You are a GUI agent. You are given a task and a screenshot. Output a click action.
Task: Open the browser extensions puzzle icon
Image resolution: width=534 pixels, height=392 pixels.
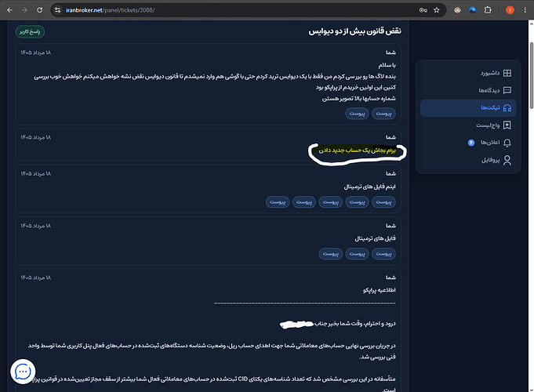[x=488, y=10]
